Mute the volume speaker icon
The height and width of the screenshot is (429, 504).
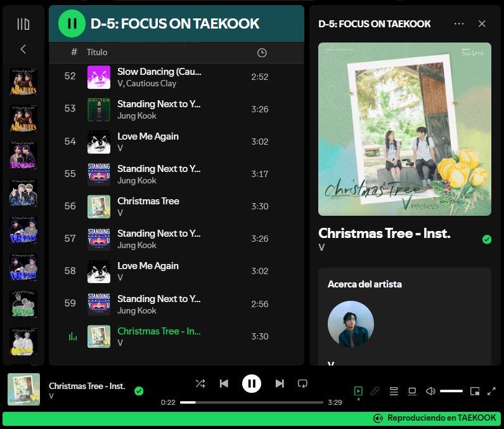coord(430,391)
